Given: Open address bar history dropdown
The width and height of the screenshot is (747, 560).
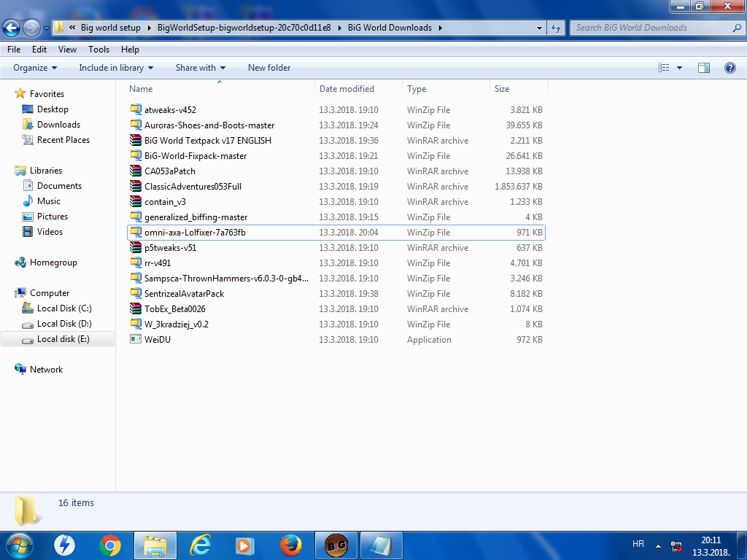Looking at the screenshot, I should tap(539, 28).
